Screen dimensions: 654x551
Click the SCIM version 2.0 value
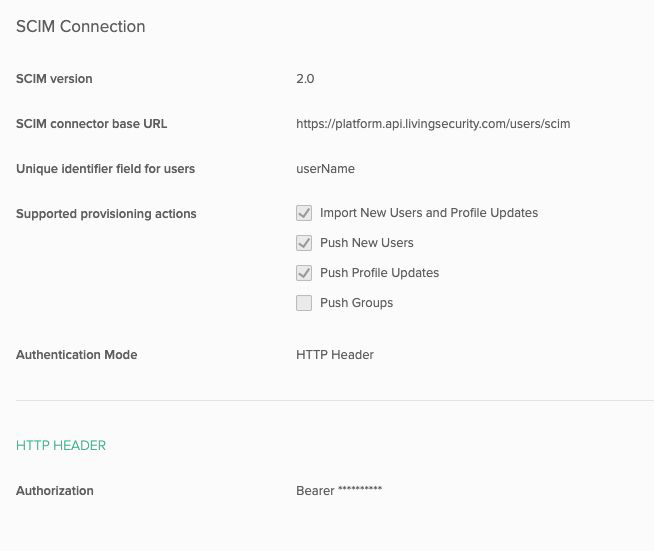coord(305,79)
